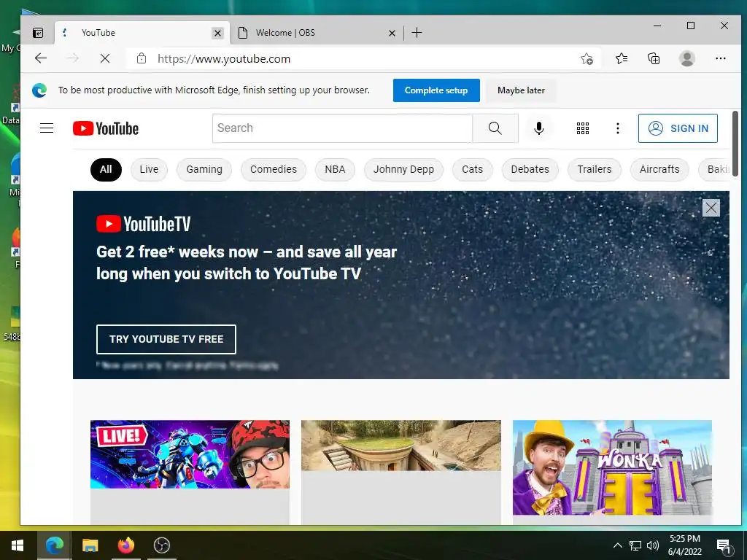This screenshot has width=747, height=560.
Task: Open File Explorer from taskbar
Action: pyautogui.click(x=90, y=545)
